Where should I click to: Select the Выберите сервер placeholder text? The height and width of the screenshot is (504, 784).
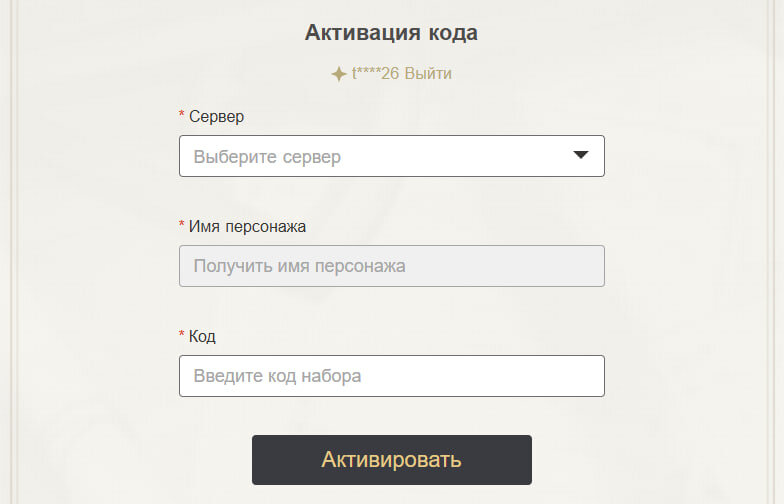click(267, 157)
